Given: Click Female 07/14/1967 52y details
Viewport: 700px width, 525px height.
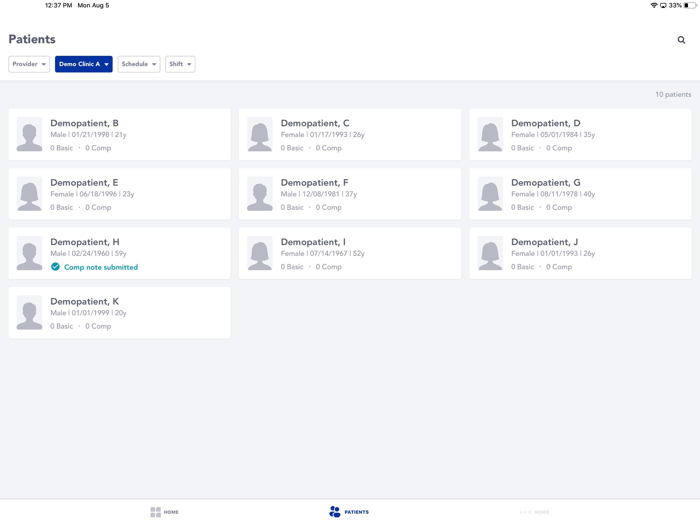Looking at the screenshot, I should pyautogui.click(x=322, y=254).
